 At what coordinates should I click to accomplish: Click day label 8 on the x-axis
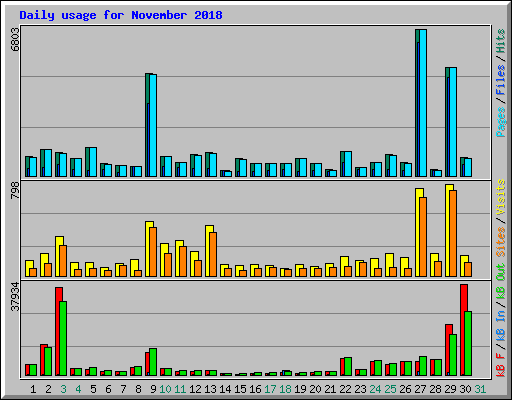pyautogui.click(x=138, y=389)
